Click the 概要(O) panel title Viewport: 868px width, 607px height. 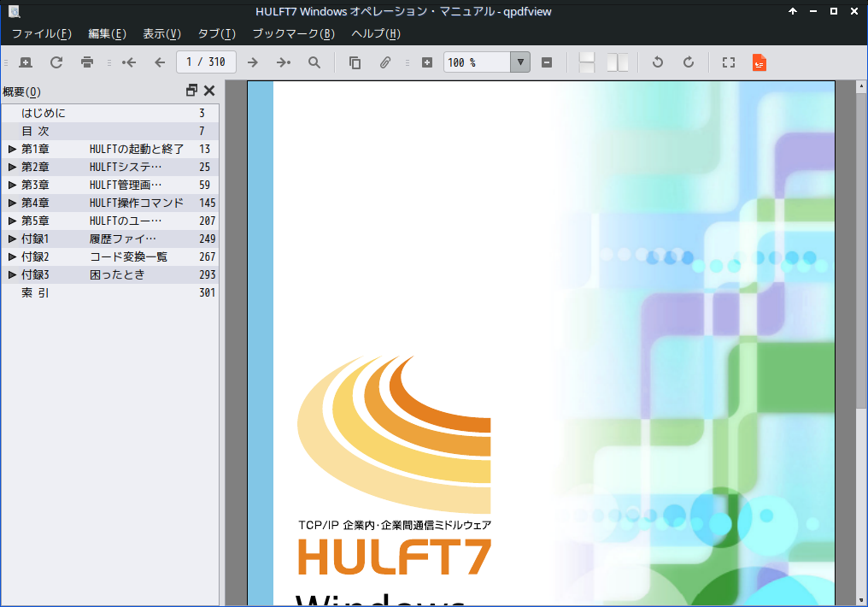click(21, 91)
